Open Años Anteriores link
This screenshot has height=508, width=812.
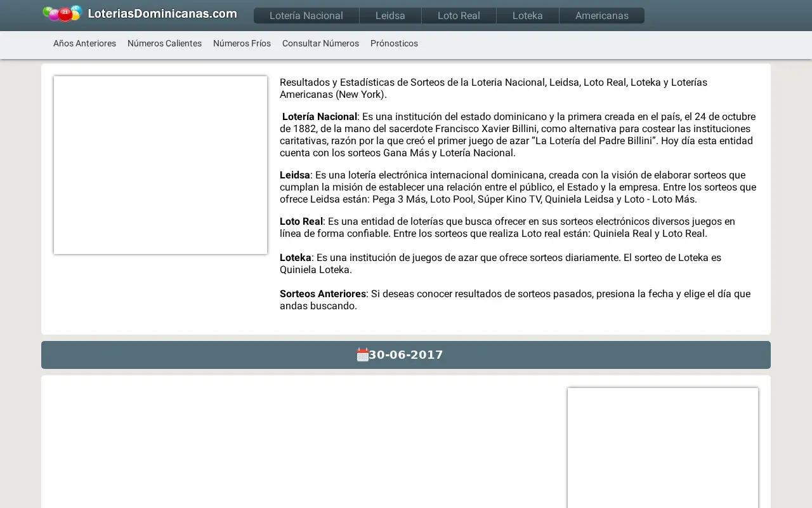click(84, 43)
